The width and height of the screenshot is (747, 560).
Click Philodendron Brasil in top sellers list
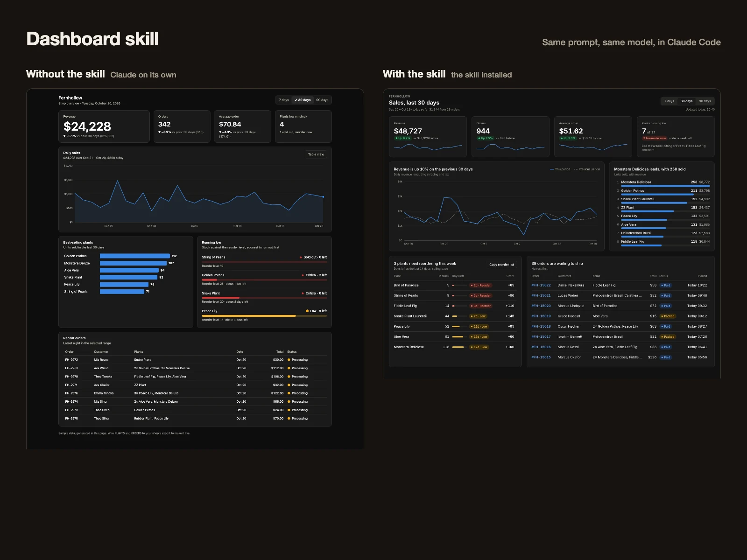coord(636,233)
